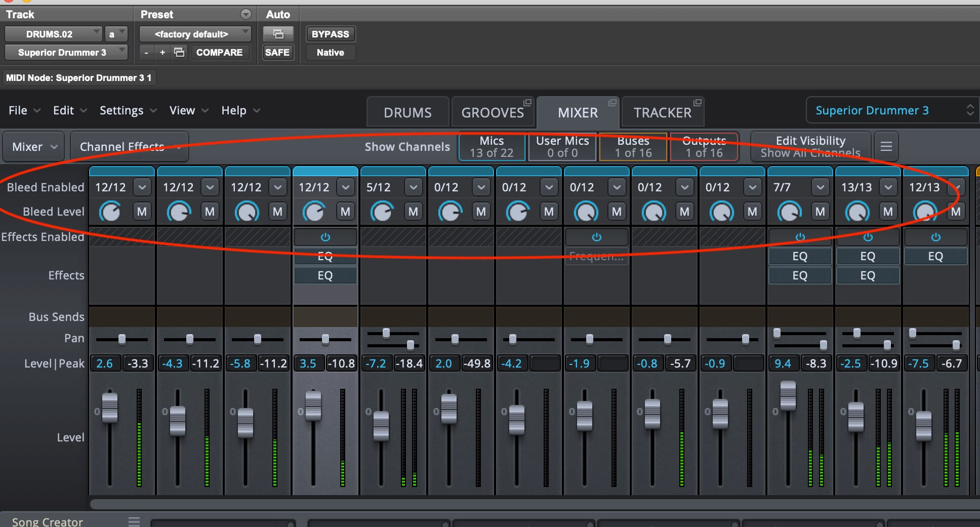Open the factory default preset dropdown
The height and width of the screenshot is (527, 980).
pyautogui.click(x=195, y=34)
